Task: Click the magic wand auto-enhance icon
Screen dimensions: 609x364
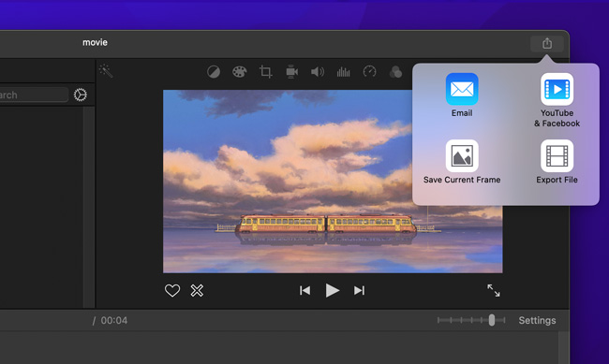Action: click(x=106, y=71)
